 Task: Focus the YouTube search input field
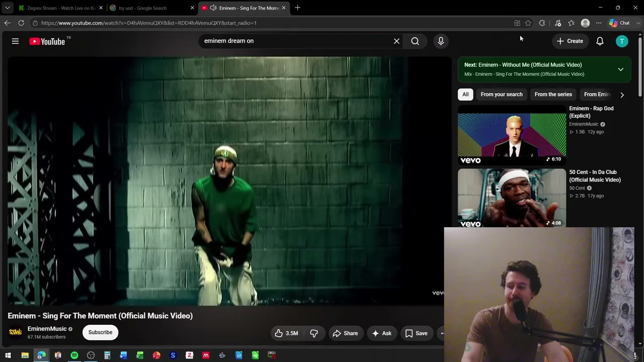coord(297,41)
